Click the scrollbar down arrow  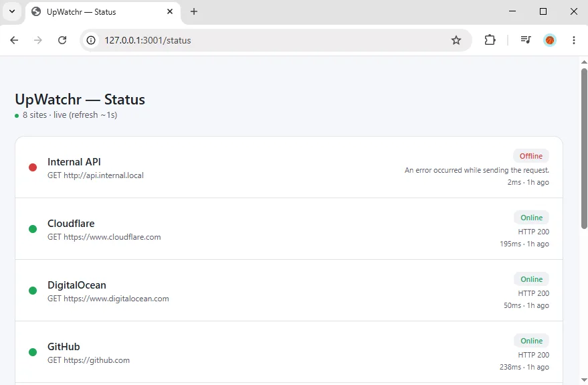584,380
